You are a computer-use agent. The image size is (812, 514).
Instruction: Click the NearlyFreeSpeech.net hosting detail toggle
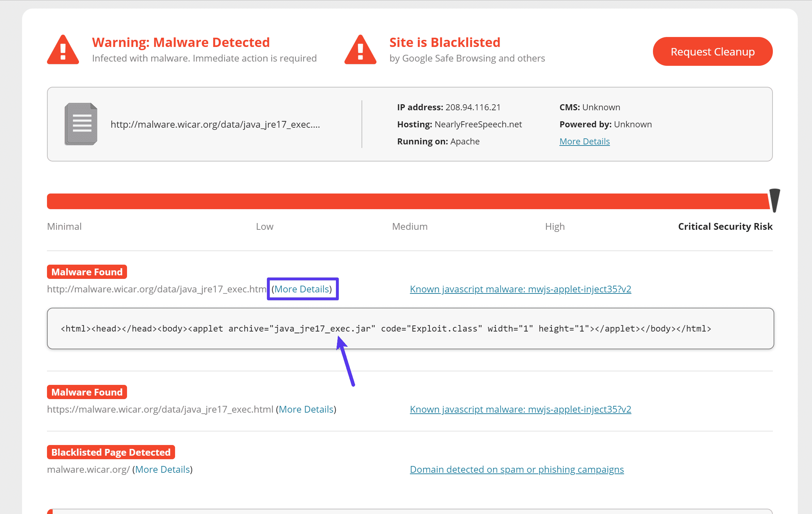coord(584,141)
